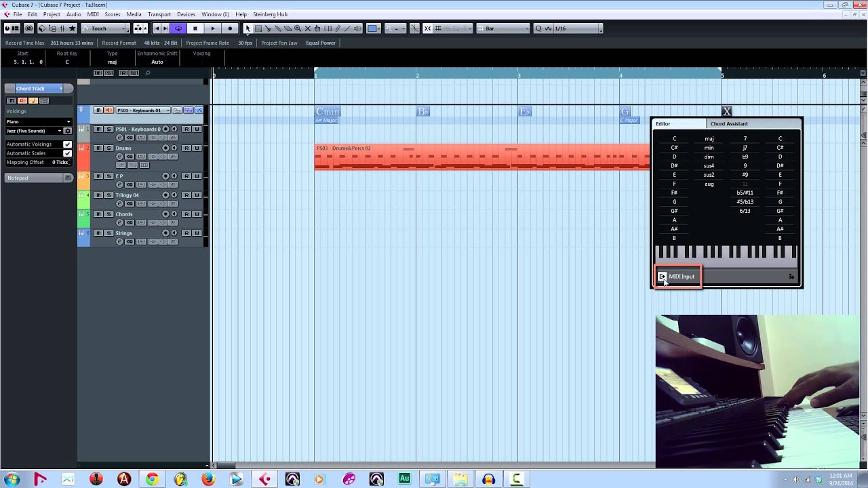Open the Devices menu
Viewport: 868px width, 488px height.
[186, 14]
